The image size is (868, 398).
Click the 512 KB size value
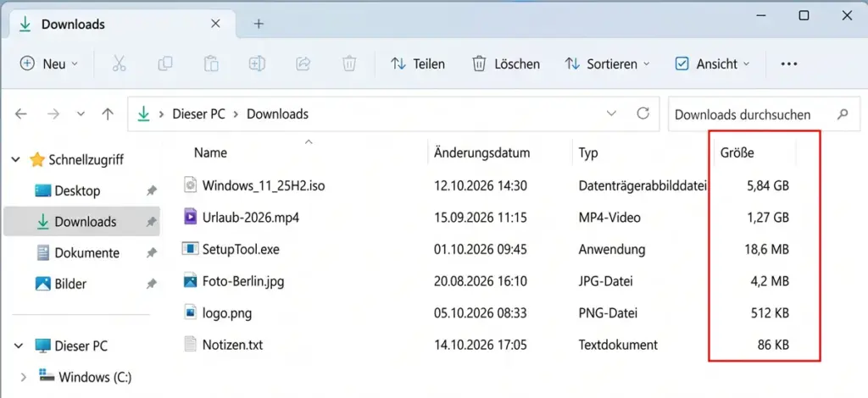coord(770,313)
